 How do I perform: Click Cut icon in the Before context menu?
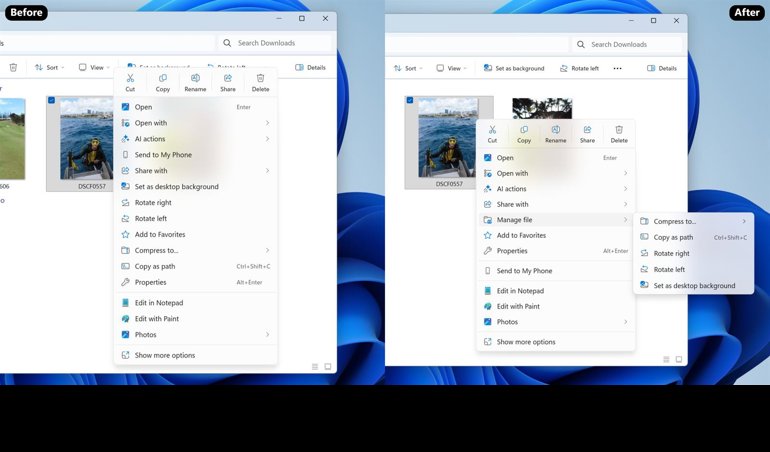click(130, 81)
